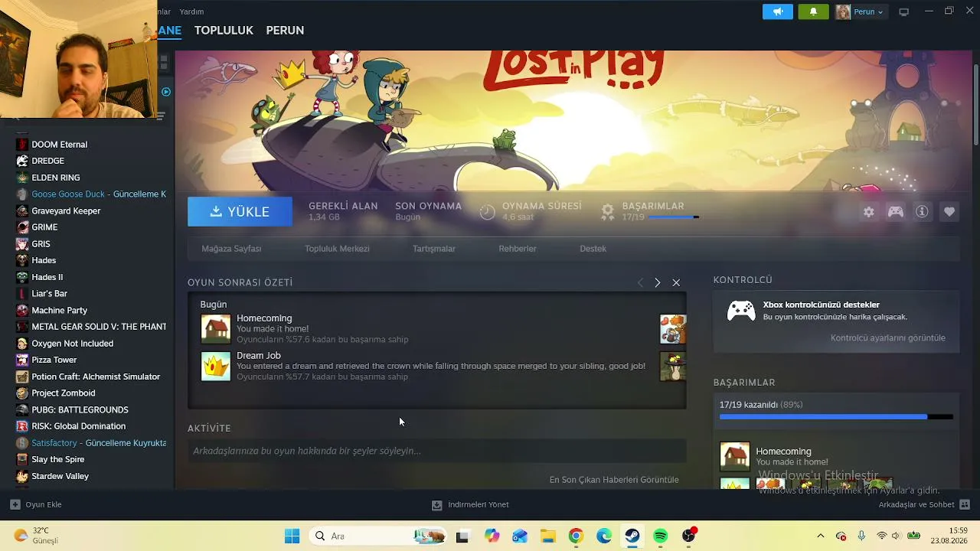The width and height of the screenshot is (980, 551).
Task: Open En Son Çıkan Haberleri Görüntüle link
Action: pyautogui.click(x=614, y=480)
